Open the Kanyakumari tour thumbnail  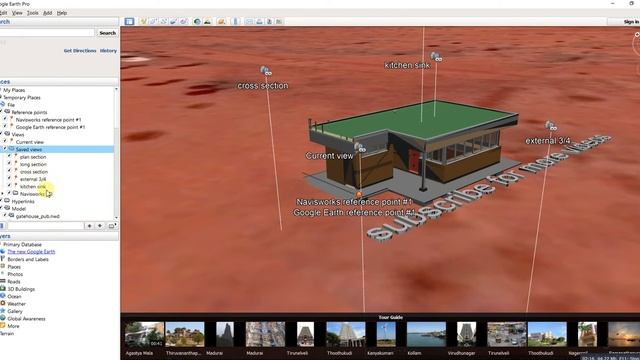click(386, 334)
